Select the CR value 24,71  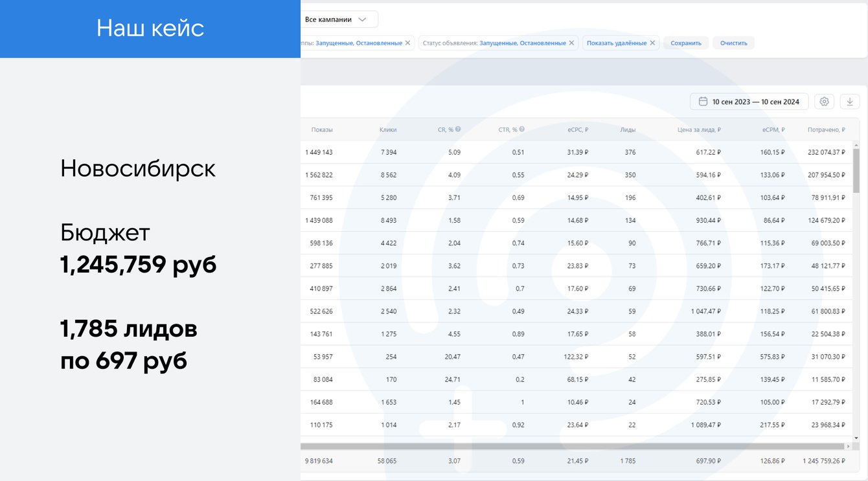(453, 379)
